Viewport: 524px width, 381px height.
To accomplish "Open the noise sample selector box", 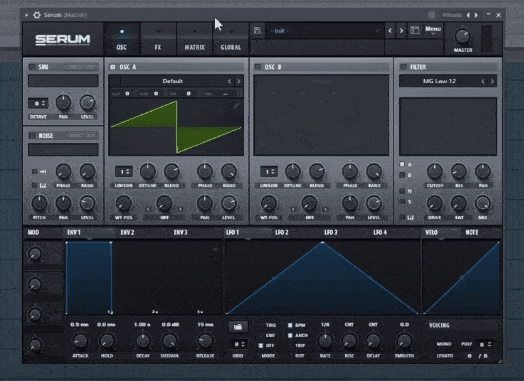I will (x=63, y=150).
